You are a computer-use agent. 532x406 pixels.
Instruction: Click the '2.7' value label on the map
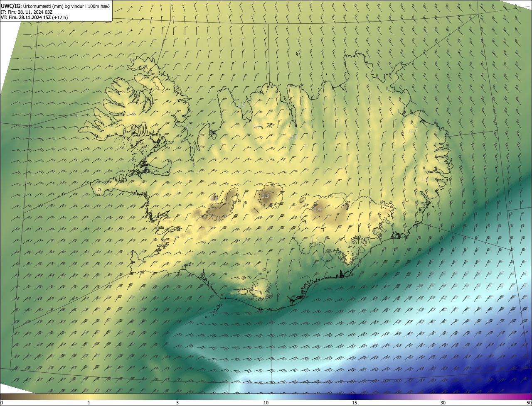(x=189, y=128)
